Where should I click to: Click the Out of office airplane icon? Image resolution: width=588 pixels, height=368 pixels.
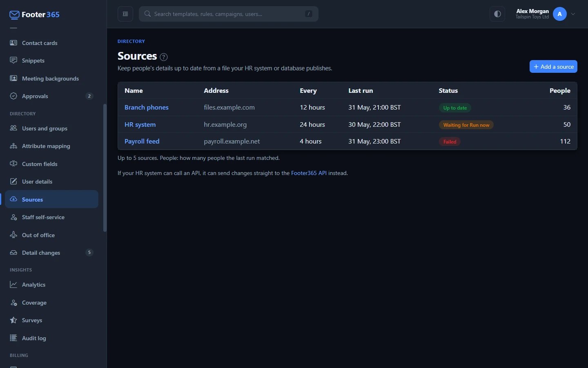[x=13, y=235]
